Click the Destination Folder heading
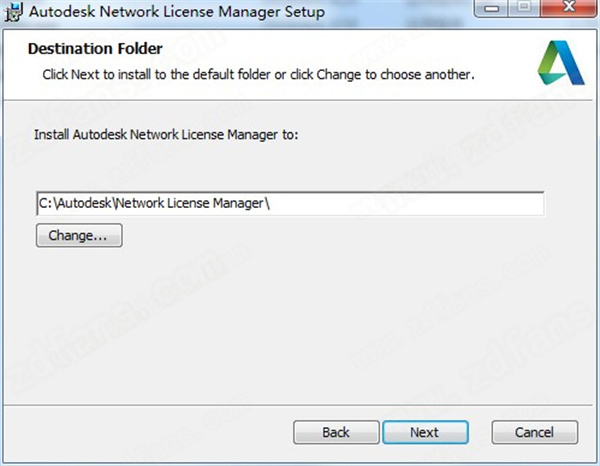 click(95, 48)
